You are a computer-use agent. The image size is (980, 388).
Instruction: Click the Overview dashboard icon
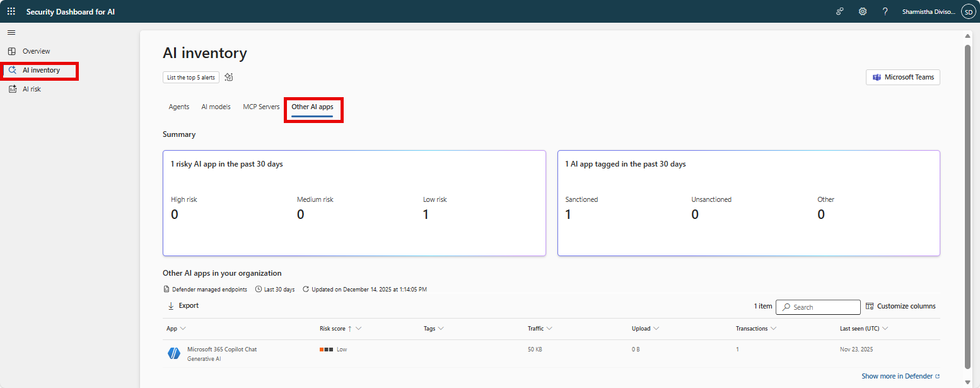coord(12,51)
